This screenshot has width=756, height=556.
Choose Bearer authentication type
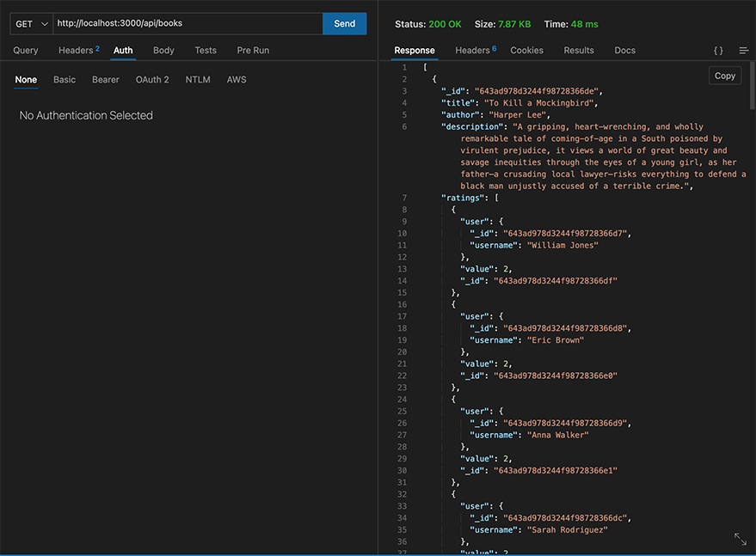(106, 80)
